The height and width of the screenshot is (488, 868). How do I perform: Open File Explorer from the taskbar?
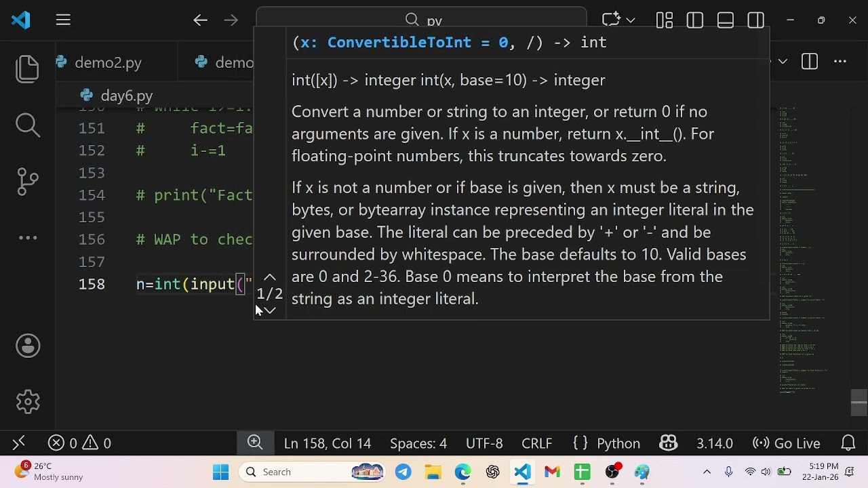[433, 472]
